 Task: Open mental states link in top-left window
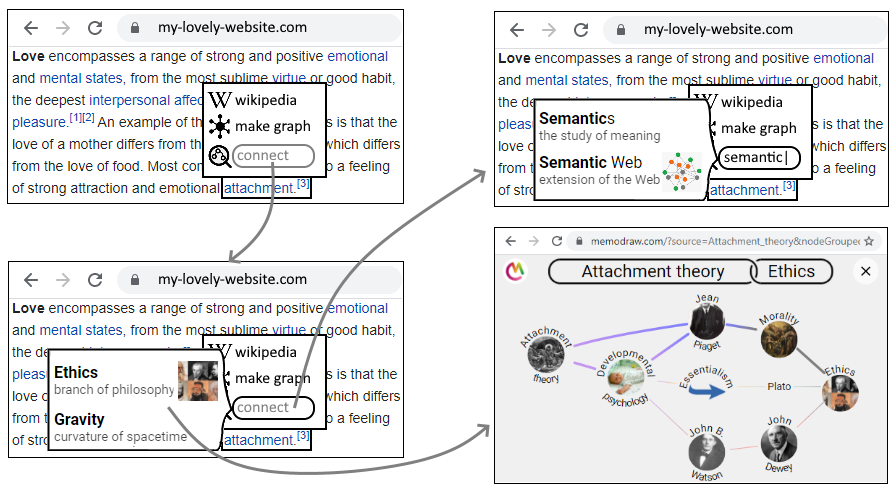[x=80, y=78]
